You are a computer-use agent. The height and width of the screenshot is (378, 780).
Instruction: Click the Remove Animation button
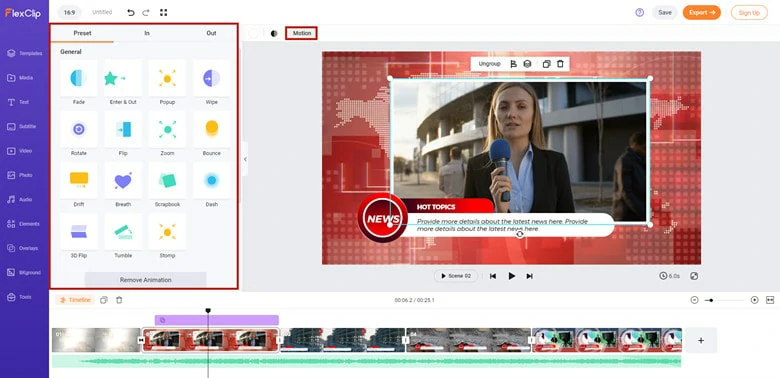coord(145,280)
